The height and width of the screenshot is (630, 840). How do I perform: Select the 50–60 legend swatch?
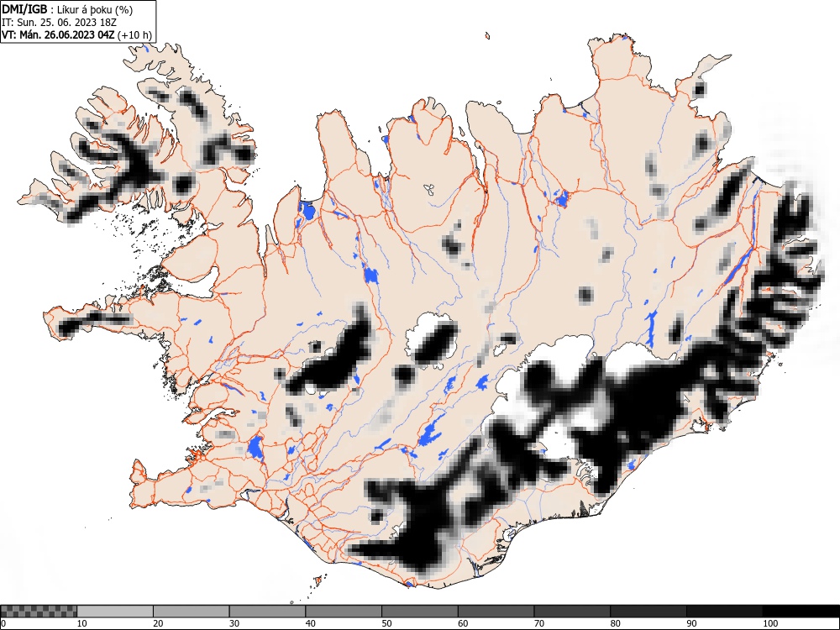[x=419, y=612]
